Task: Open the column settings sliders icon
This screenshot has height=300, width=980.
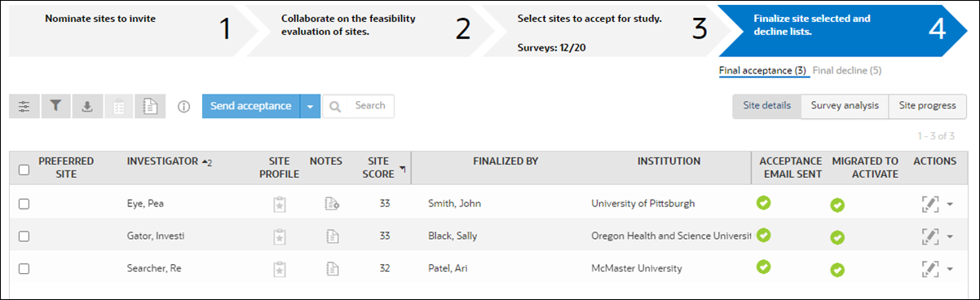Action: 24,106
